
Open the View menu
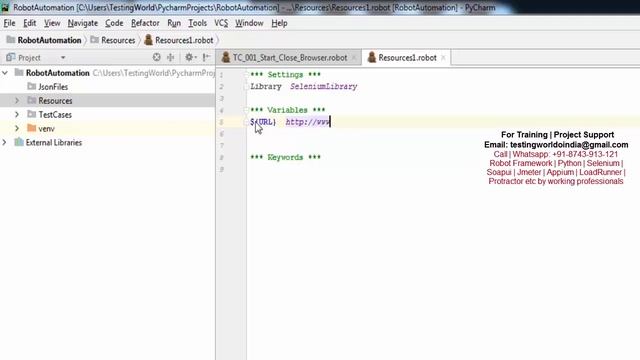point(52,23)
